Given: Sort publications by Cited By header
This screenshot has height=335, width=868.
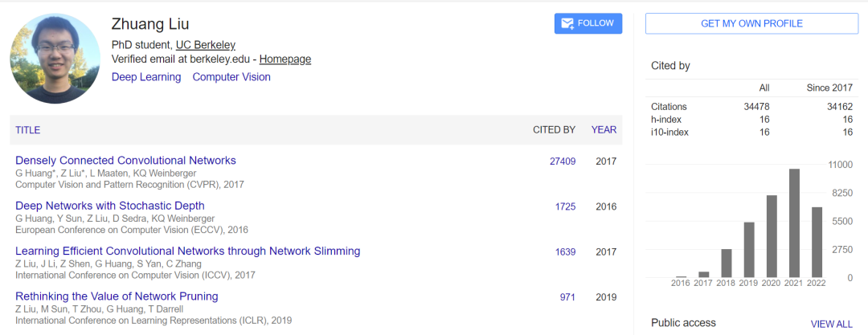Looking at the screenshot, I should coord(554,129).
